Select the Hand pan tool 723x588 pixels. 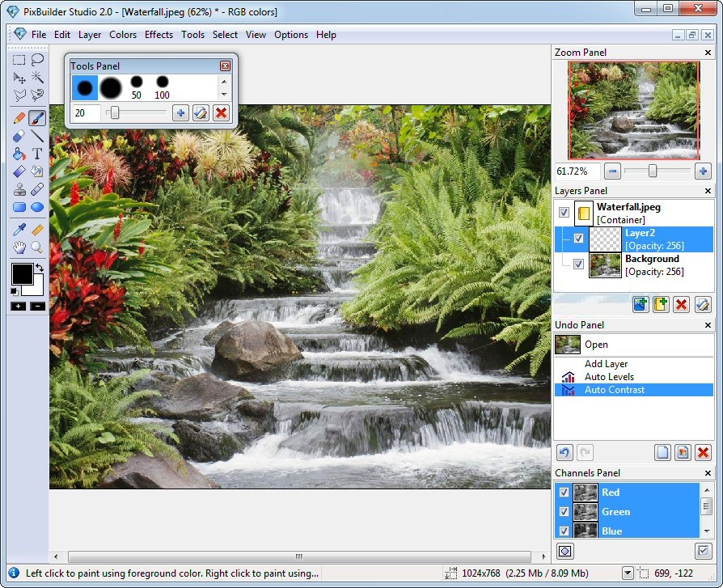click(19, 247)
